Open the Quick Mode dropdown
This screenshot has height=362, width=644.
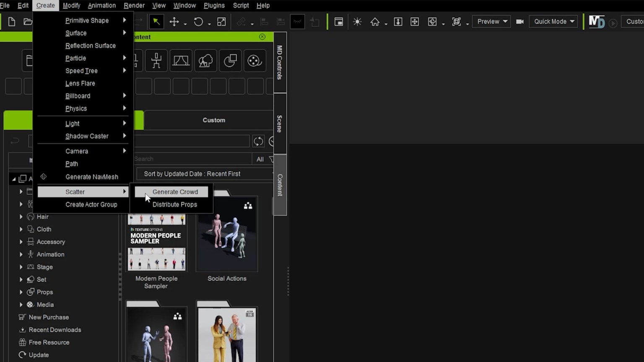point(553,21)
